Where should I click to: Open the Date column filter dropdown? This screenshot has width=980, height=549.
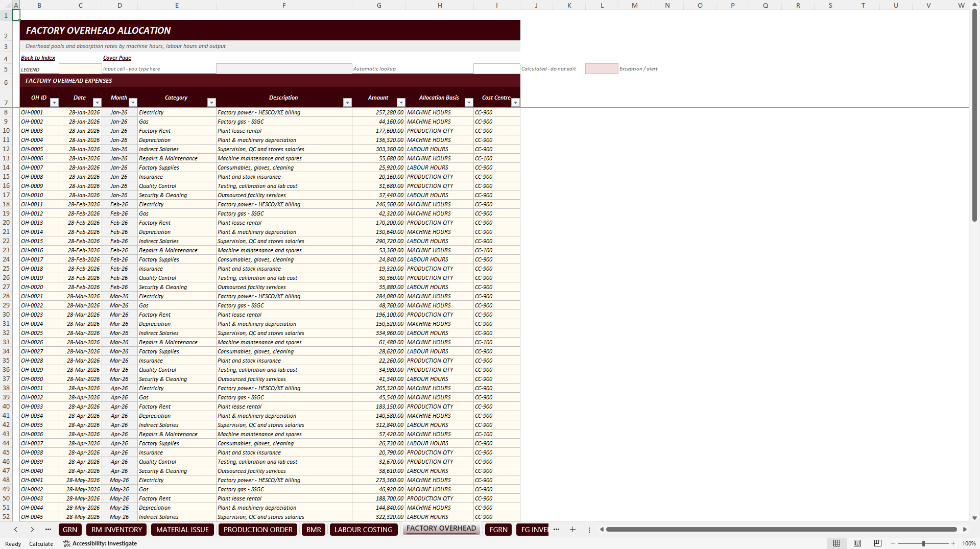tap(97, 103)
